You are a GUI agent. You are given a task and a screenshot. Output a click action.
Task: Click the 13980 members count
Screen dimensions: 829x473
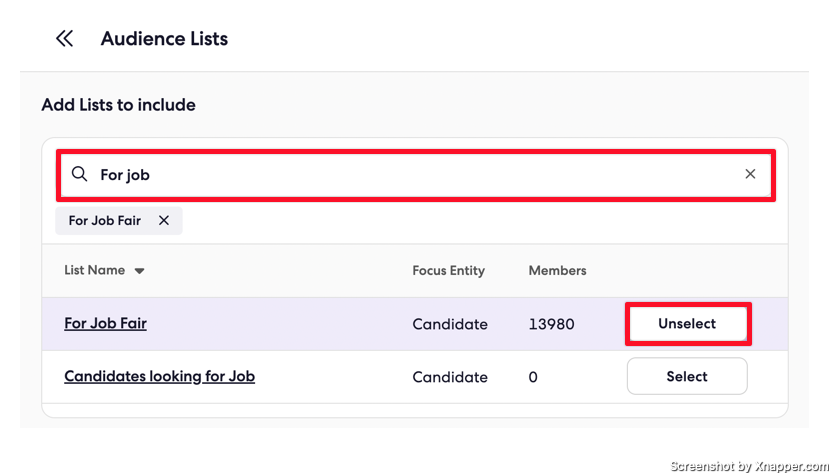click(x=551, y=324)
